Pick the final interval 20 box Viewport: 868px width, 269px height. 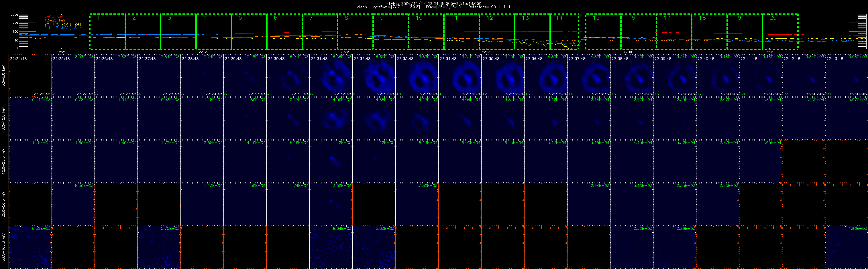[780, 32]
